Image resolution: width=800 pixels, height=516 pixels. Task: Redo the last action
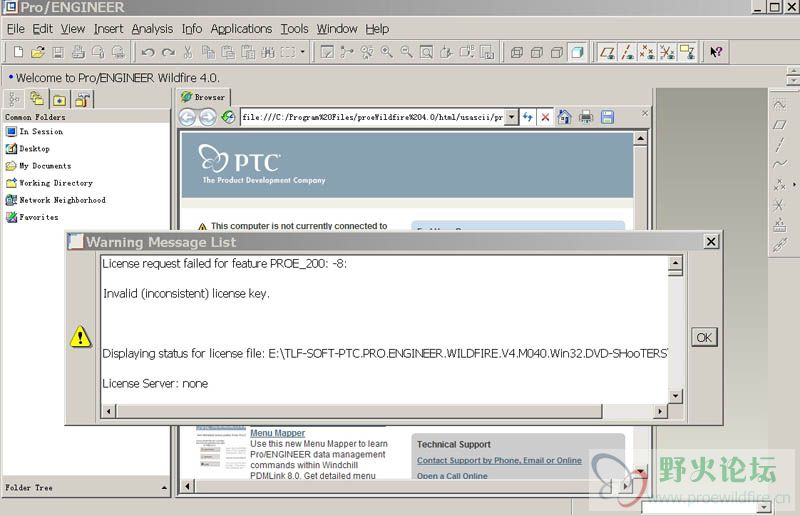click(x=168, y=52)
